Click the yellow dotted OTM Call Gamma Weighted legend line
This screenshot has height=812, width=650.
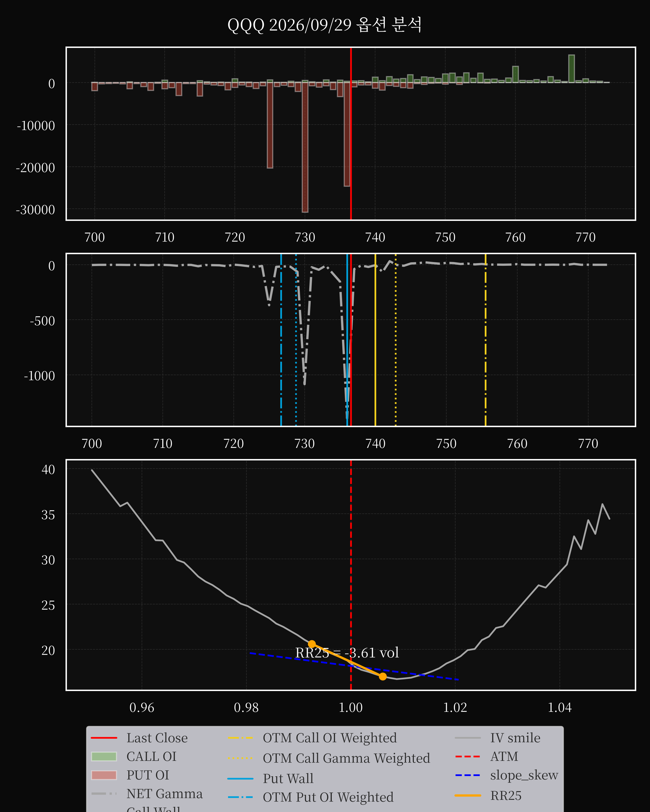click(x=240, y=758)
